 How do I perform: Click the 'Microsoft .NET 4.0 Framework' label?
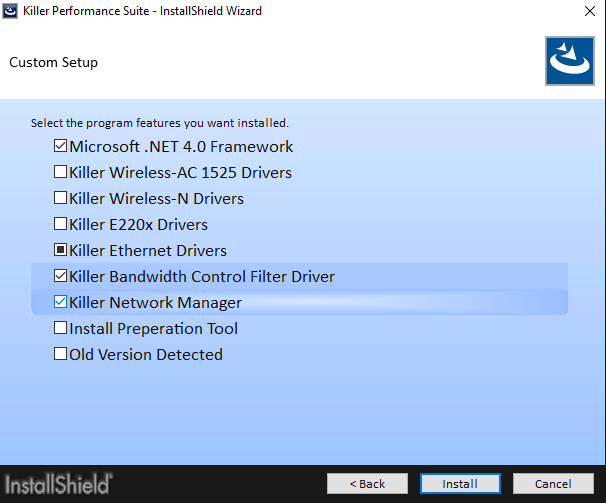(x=181, y=147)
